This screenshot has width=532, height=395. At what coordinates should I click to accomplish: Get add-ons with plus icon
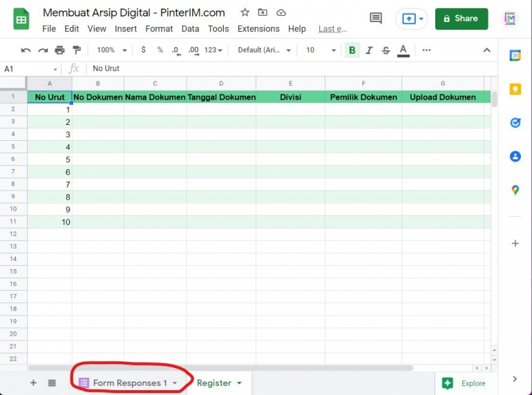coord(515,244)
